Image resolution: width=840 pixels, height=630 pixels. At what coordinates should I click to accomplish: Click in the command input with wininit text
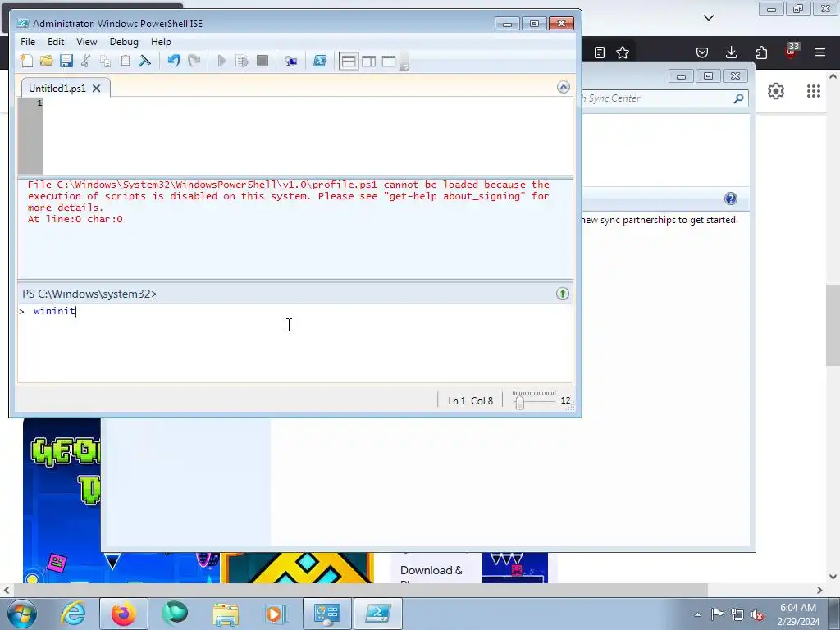point(295,343)
